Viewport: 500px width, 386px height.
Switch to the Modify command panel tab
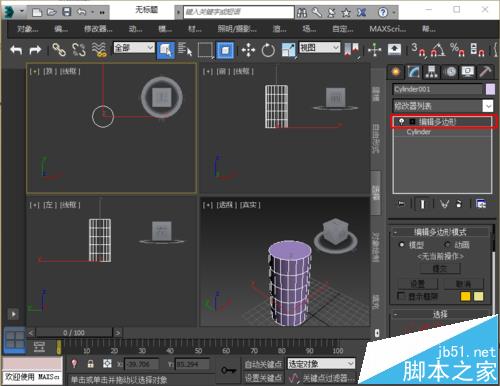(414, 72)
